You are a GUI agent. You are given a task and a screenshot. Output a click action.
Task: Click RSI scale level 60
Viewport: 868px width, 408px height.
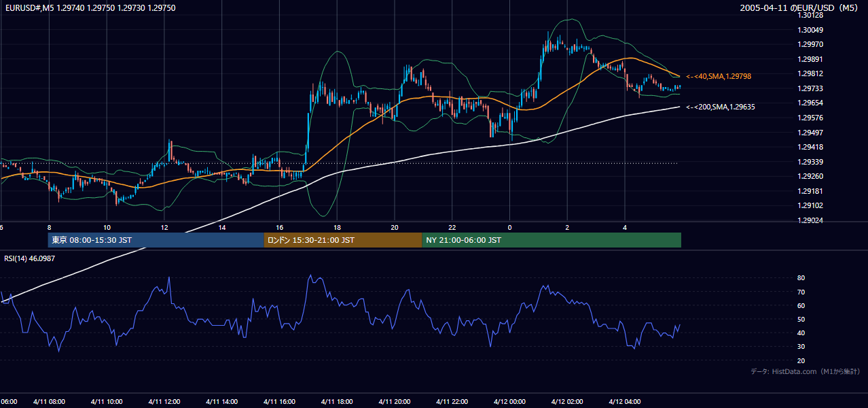pyautogui.click(x=801, y=305)
